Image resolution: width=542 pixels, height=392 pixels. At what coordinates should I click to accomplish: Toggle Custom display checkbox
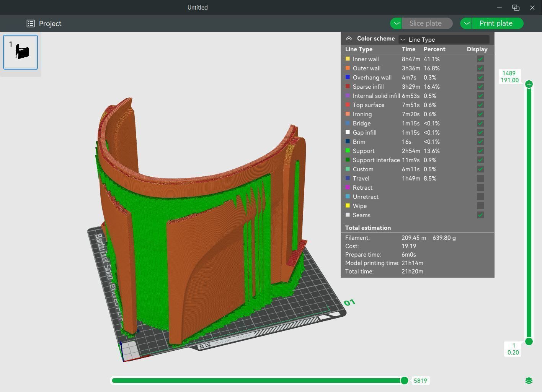(480, 169)
